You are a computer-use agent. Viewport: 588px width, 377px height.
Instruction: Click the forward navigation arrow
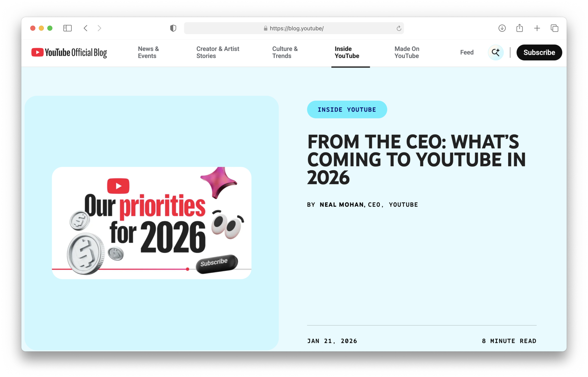tap(99, 28)
